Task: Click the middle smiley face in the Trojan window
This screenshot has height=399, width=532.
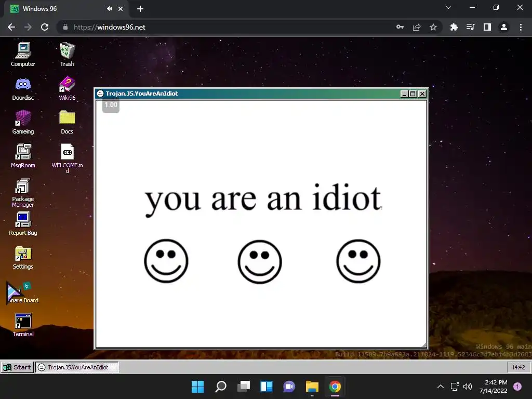Action: click(260, 262)
